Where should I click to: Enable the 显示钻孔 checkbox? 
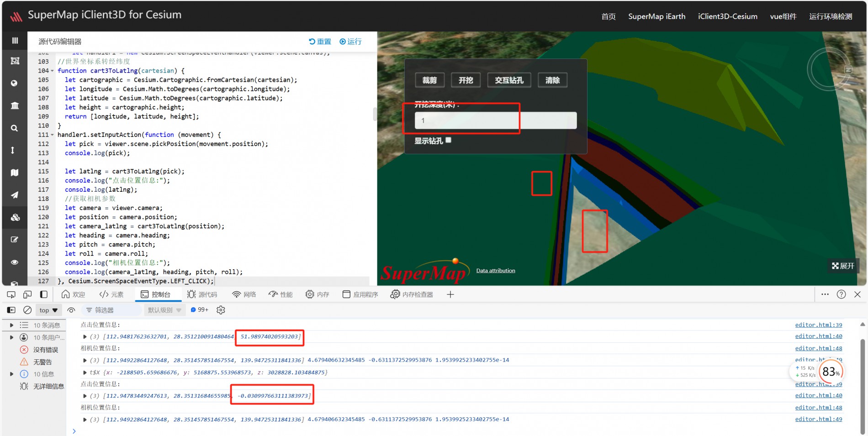(448, 140)
